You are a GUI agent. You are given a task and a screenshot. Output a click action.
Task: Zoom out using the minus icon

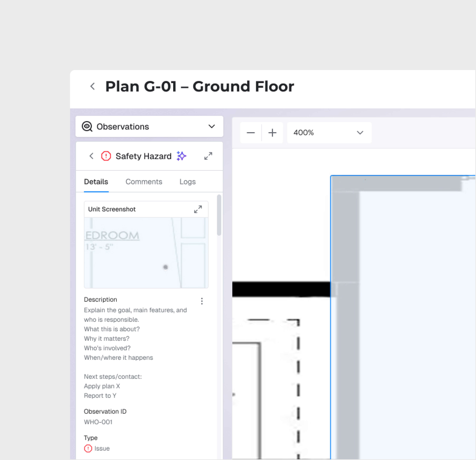[x=251, y=133]
